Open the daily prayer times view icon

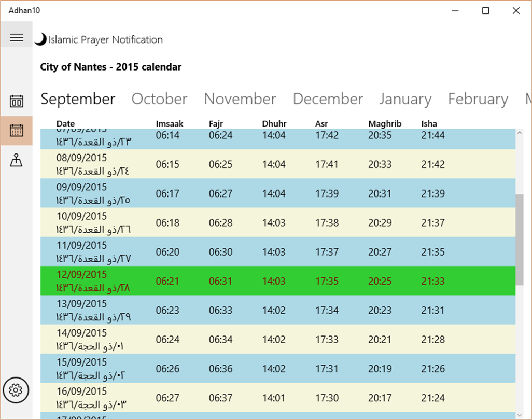point(16,101)
